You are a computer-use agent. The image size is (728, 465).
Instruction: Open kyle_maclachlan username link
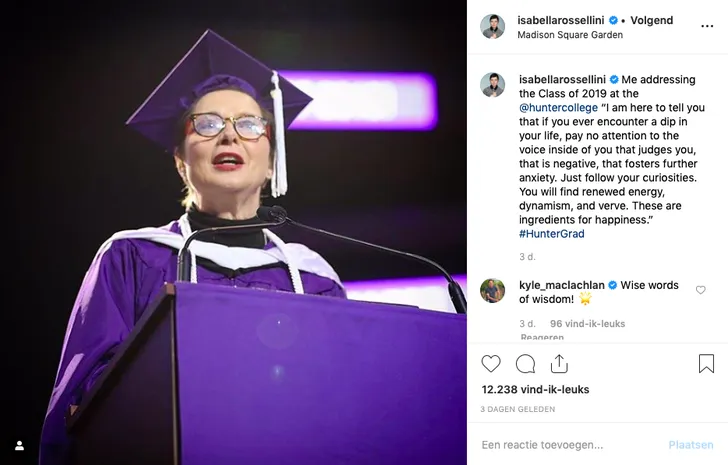[x=561, y=285]
